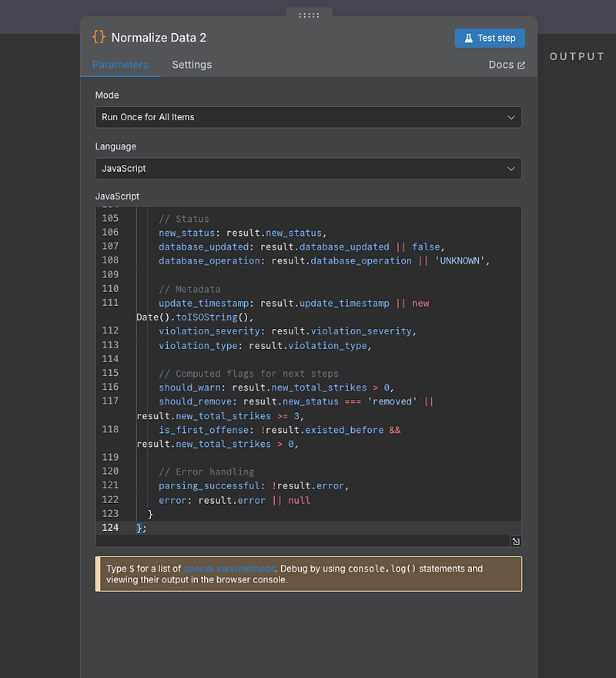
Task: Open the Docs external link
Action: 507,65
